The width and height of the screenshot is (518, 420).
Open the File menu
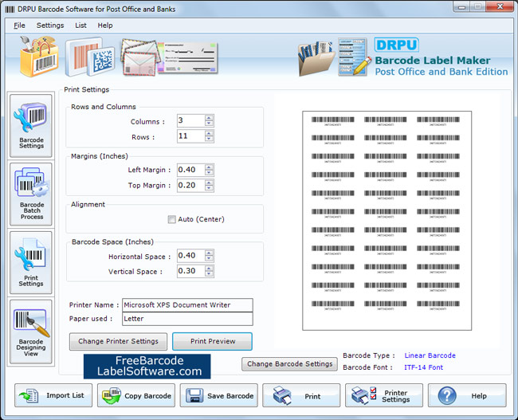click(x=19, y=26)
